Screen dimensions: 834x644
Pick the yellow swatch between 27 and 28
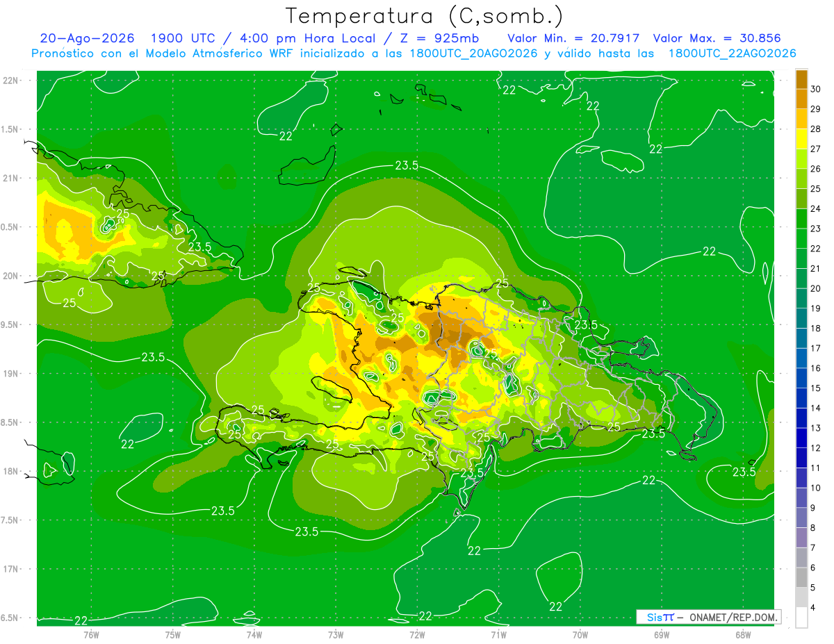tap(801, 139)
